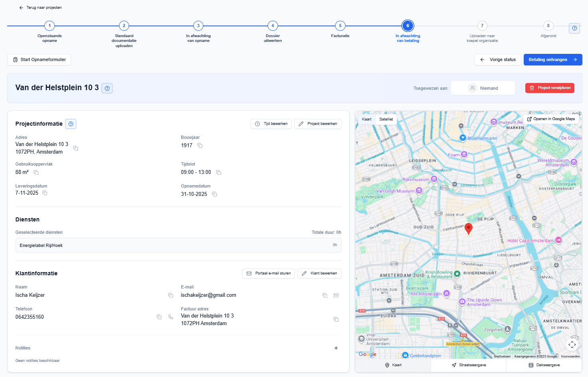Viewport: 588px width, 377px height.
Task: Click the Project verwijderen button
Action: (550, 88)
